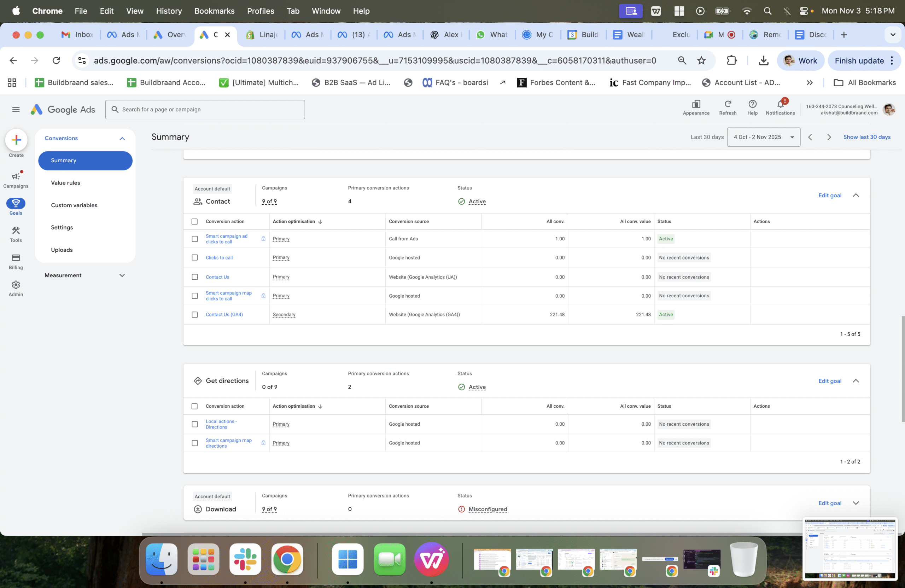This screenshot has height=588, width=905.
Task: Select the Contact Us (GA4) checkbox
Action: click(x=195, y=315)
